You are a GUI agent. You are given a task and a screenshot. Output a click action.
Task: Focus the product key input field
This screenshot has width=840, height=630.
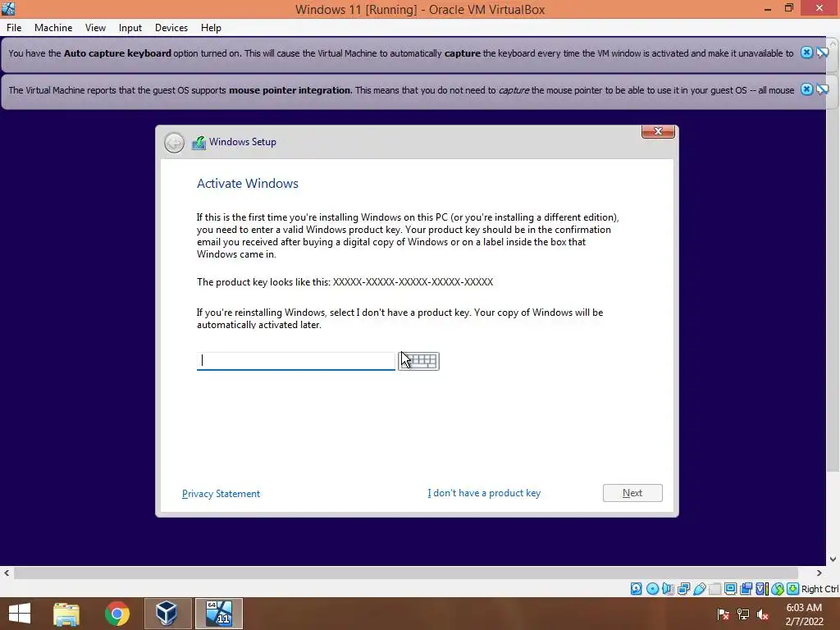click(x=295, y=361)
